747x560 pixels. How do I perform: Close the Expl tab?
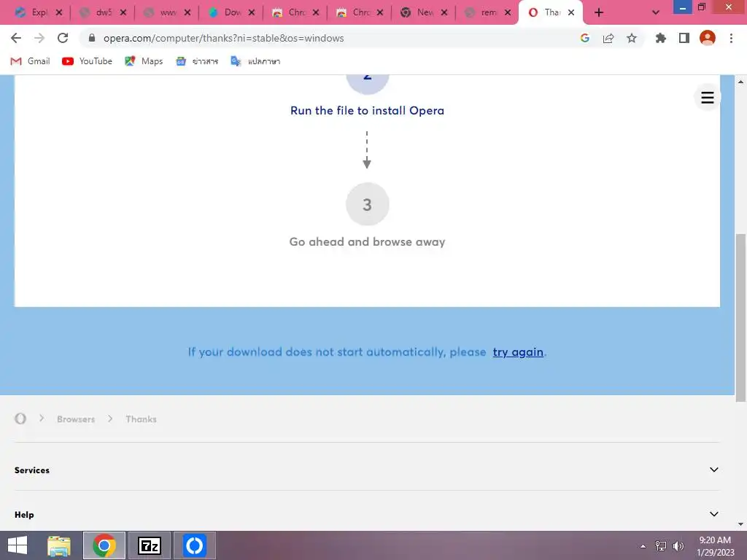coord(59,12)
